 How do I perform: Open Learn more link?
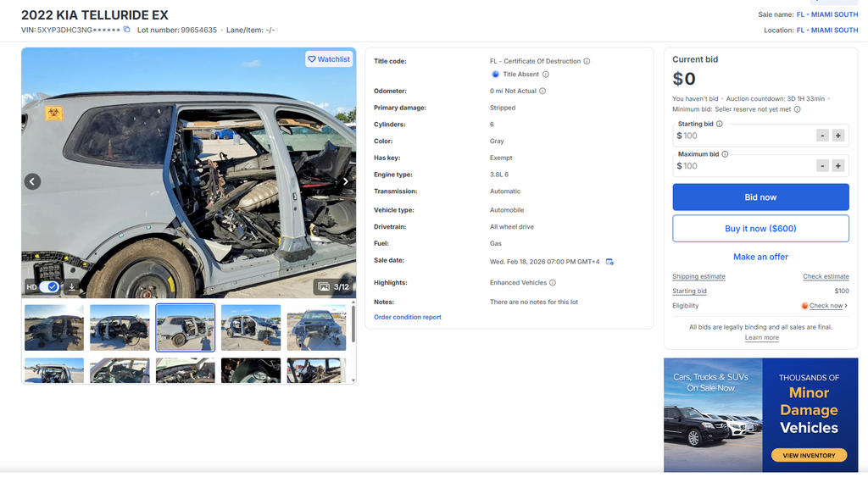point(762,337)
